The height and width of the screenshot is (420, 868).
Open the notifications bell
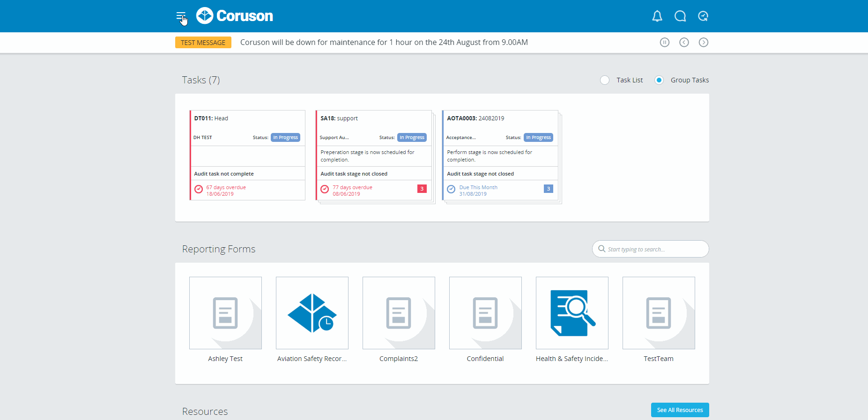[x=657, y=16]
